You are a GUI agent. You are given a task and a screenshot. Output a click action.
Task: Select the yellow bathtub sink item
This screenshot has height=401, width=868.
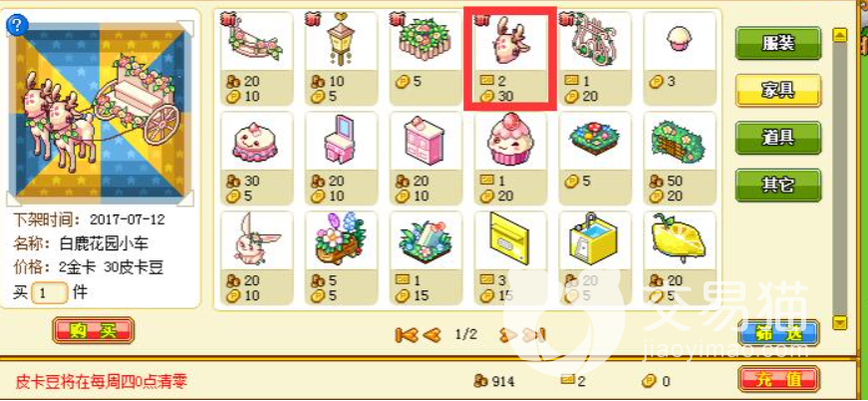595,257
